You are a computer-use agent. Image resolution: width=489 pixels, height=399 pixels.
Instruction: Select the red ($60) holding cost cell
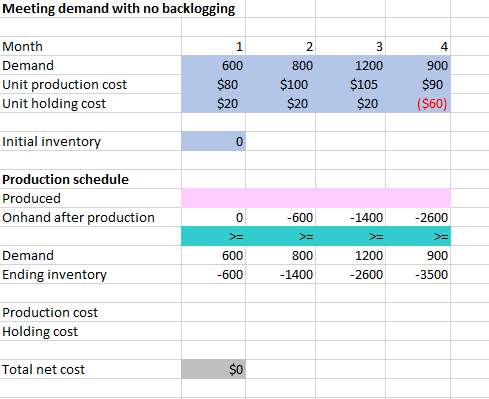tap(418, 103)
